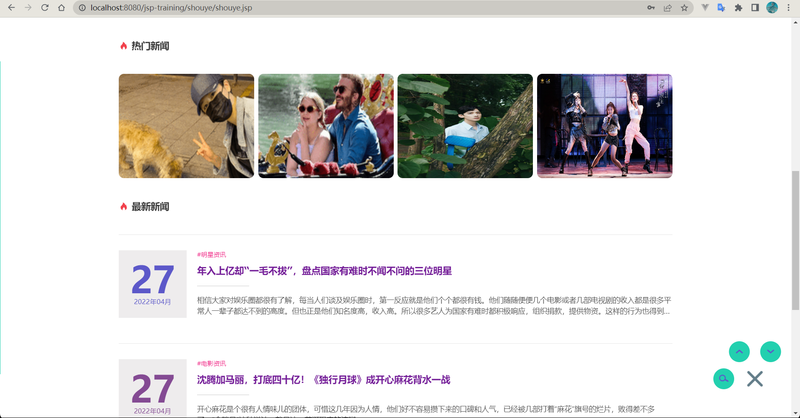Click the address bar URL

pos(171,8)
